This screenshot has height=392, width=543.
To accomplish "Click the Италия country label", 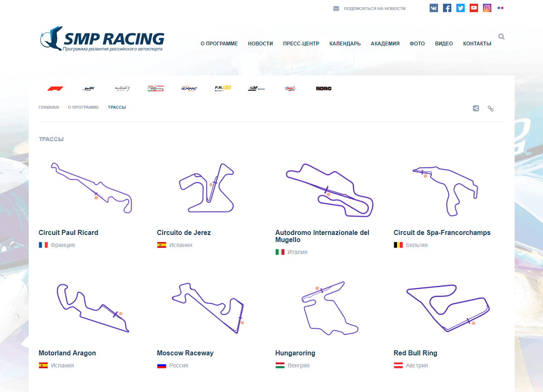I will coord(297,252).
